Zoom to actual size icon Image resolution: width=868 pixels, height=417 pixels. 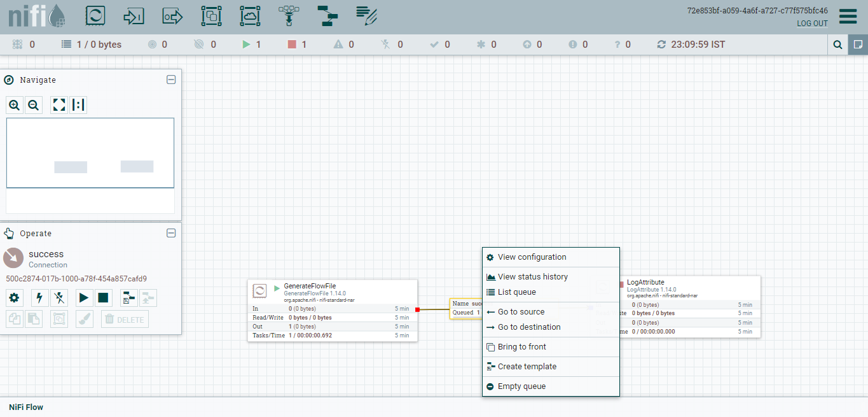[78, 105]
